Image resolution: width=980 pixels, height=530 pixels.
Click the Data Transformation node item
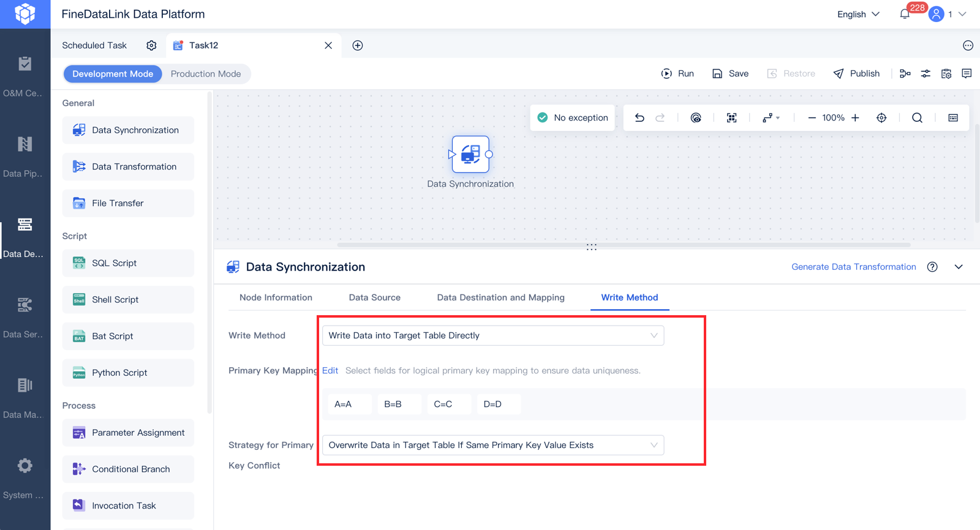pyautogui.click(x=128, y=166)
